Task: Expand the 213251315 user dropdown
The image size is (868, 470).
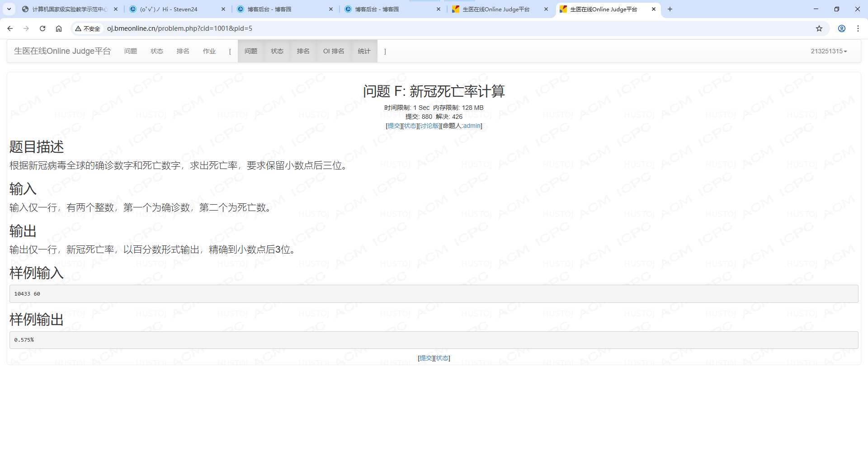Action: [x=829, y=51]
